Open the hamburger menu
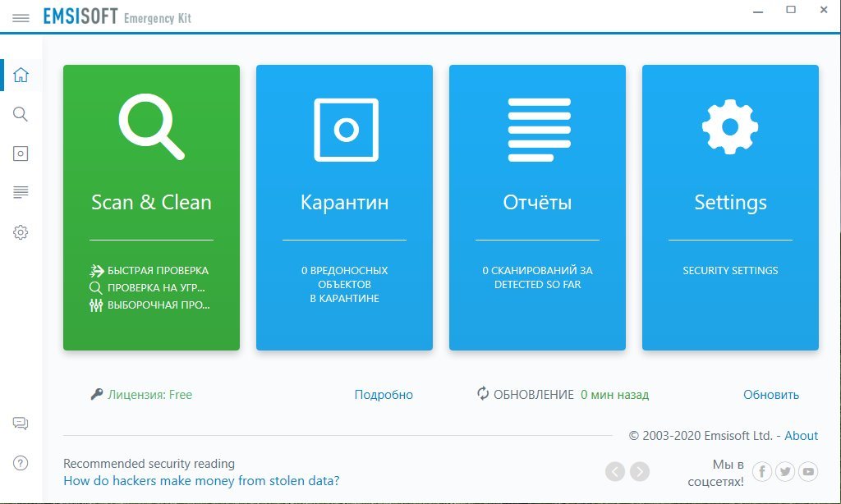Screen dimensions: 841x504 pyautogui.click(x=21, y=17)
